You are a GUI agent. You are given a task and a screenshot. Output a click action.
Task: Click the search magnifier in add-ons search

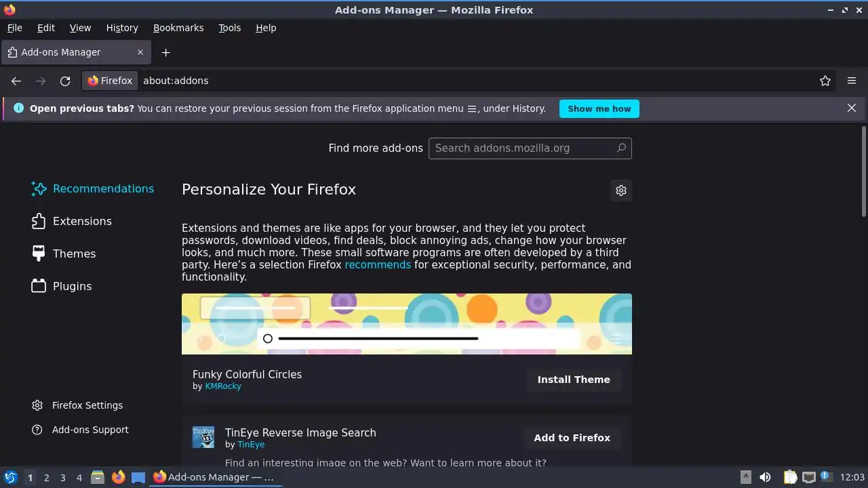point(621,148)
